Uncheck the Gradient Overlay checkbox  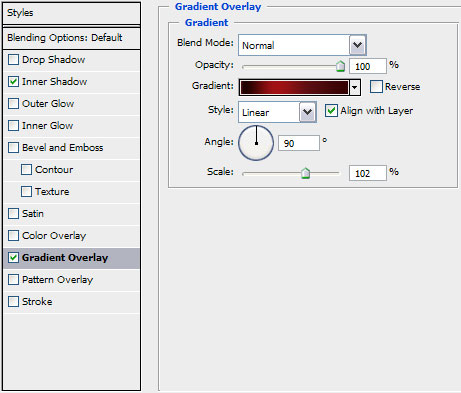click(x=13, y=258)
